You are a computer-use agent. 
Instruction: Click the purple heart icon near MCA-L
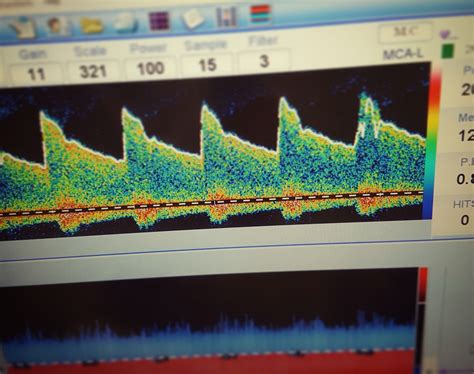click(x=446, y=34)
